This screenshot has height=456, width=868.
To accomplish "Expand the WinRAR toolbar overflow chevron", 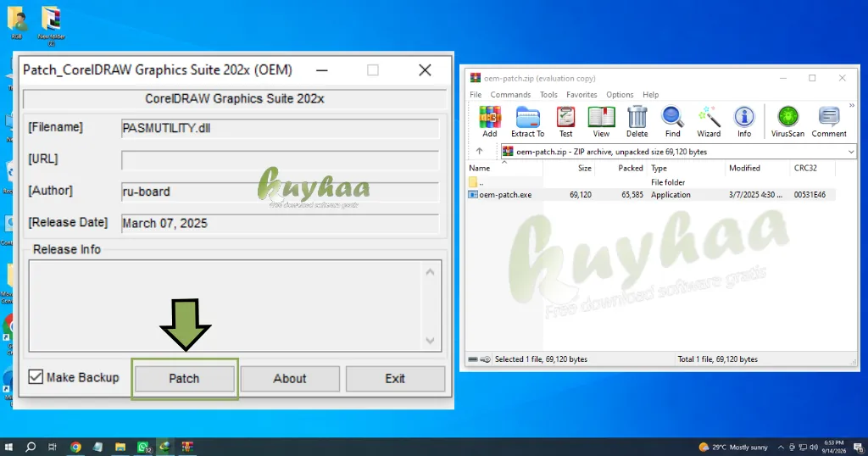I will (852, 106).
